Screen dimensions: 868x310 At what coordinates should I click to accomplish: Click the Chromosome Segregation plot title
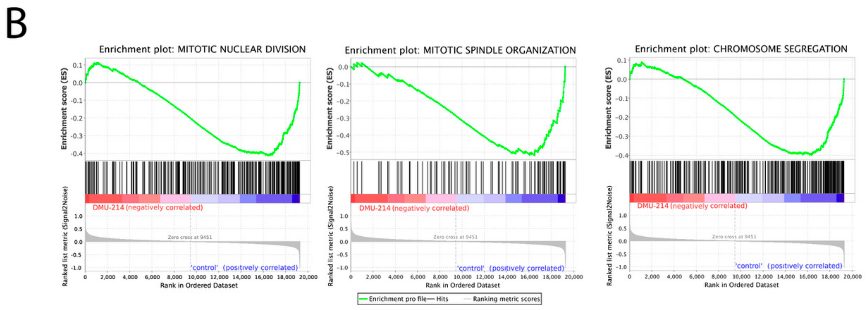coord(741,49)
